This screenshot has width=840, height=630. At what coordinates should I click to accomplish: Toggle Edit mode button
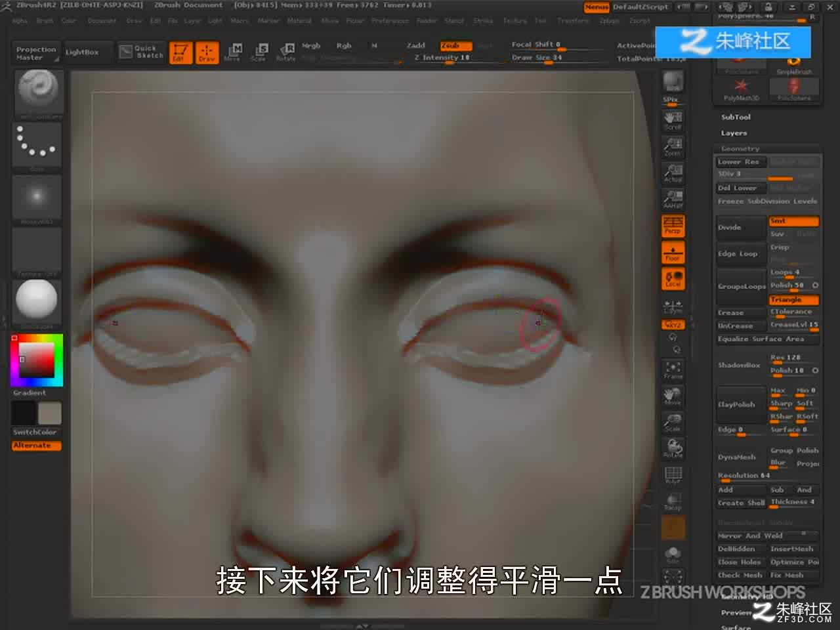point(180,52)
